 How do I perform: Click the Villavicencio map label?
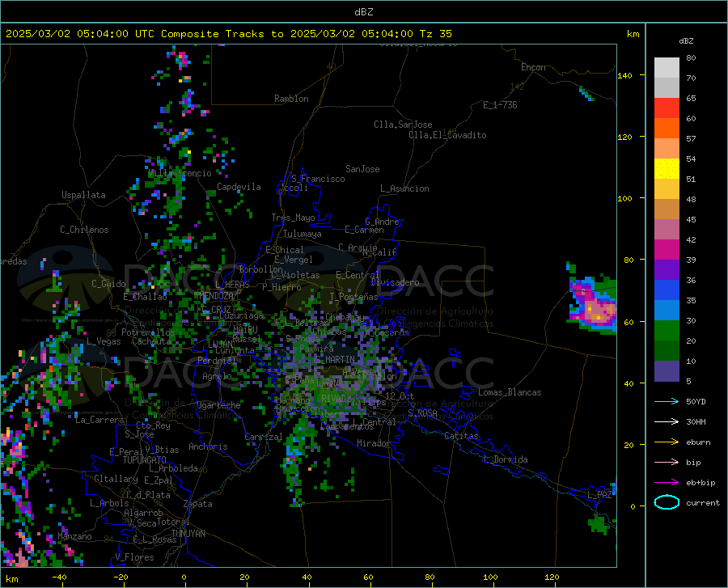[x=180, y=173]
